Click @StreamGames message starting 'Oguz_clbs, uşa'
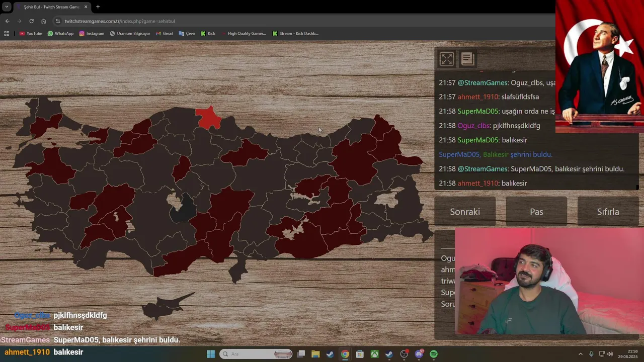 (497, 83)
